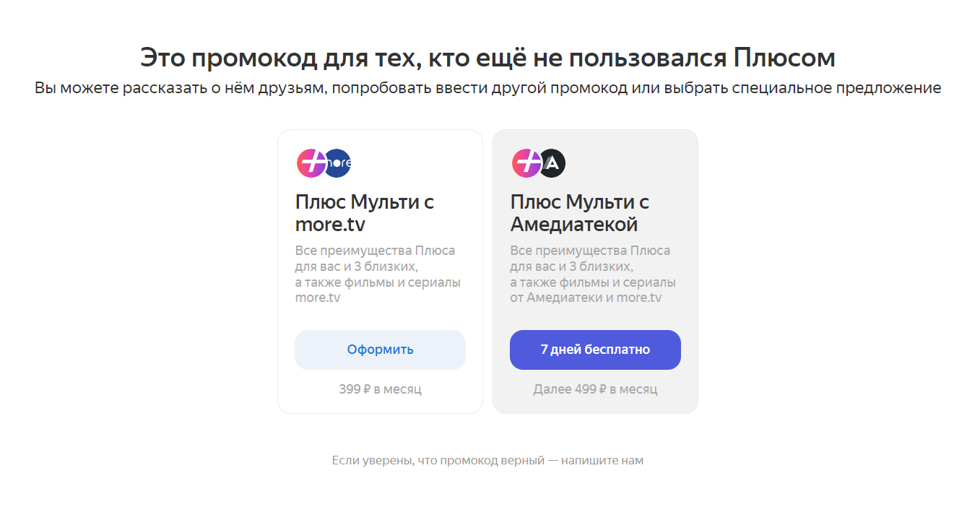The width and height of the screenshot is (980, 507).
Task: Click the Plus logo in the Амедиатека card
Action: click(526, 163)
